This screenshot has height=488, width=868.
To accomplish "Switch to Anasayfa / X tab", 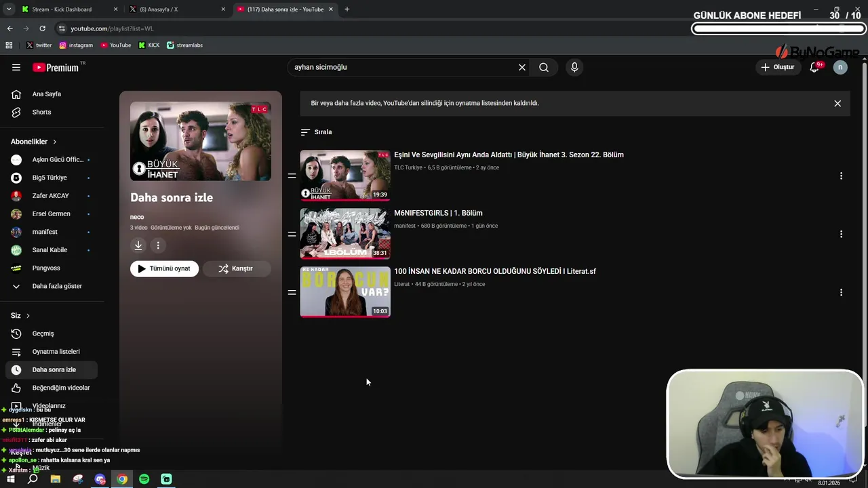I will pyautogui.click(x=177, y=9).
